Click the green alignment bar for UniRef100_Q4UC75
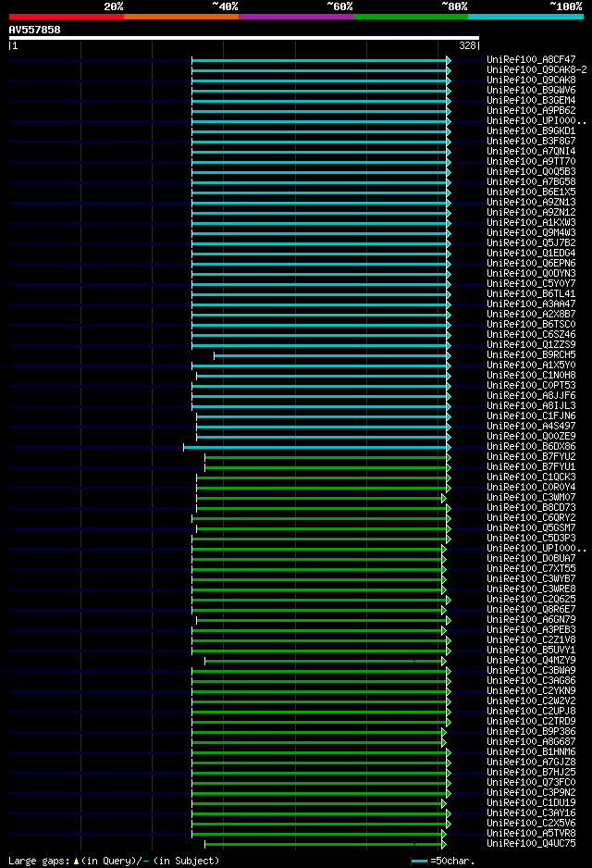Screen dimensions: 592x868 326,844
